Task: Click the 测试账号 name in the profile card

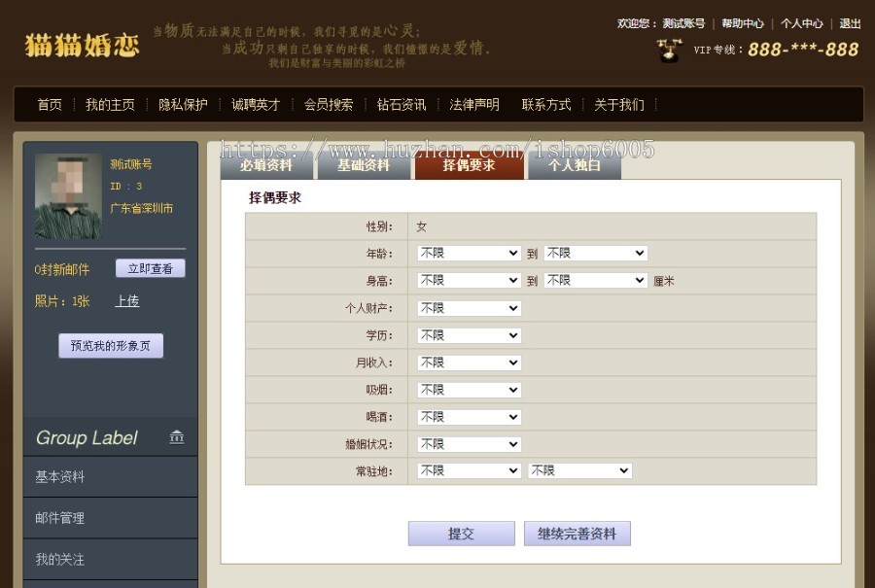Action: point(131,164)
